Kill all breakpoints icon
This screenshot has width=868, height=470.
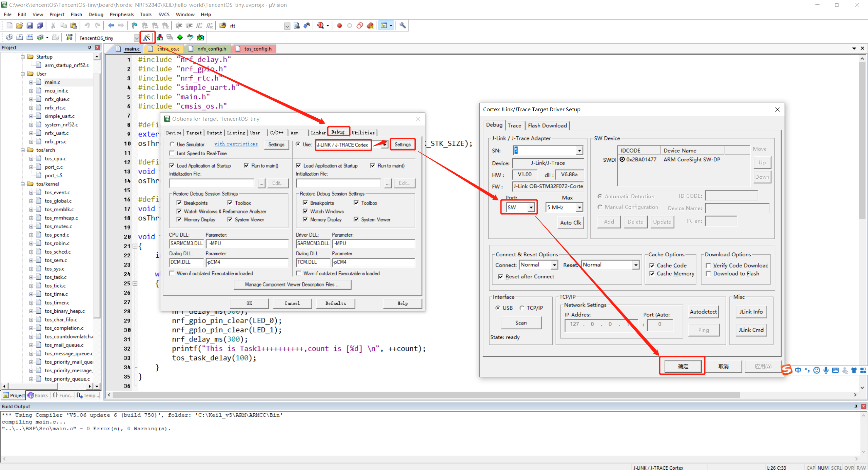point(370,25)
